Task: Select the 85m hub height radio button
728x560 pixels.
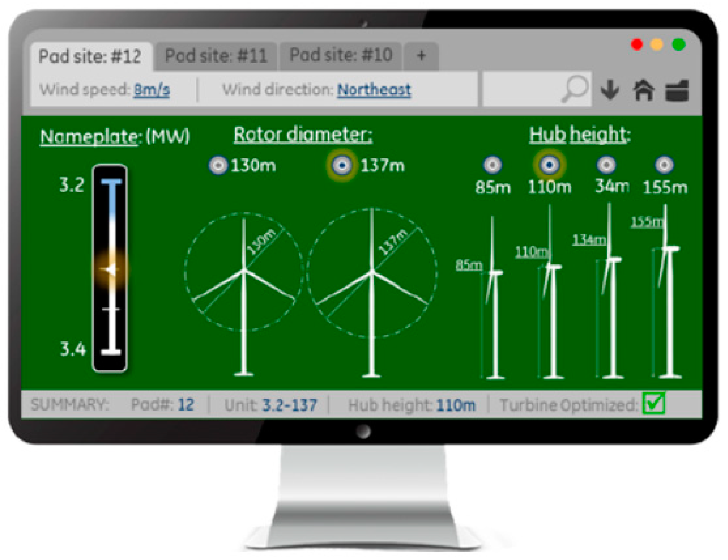Action: (x=492, y=165)
